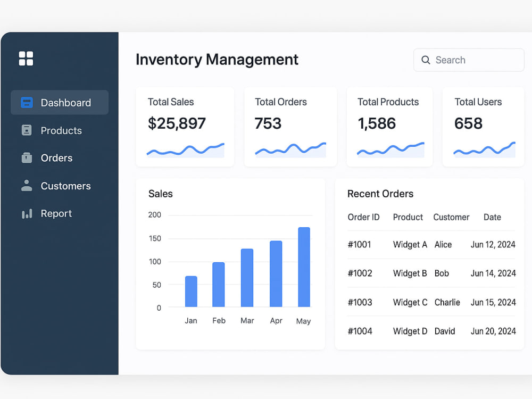Click the $25,897 sales value
The width and height of the screenshot is (532, 399).
(x=177, y=123)
